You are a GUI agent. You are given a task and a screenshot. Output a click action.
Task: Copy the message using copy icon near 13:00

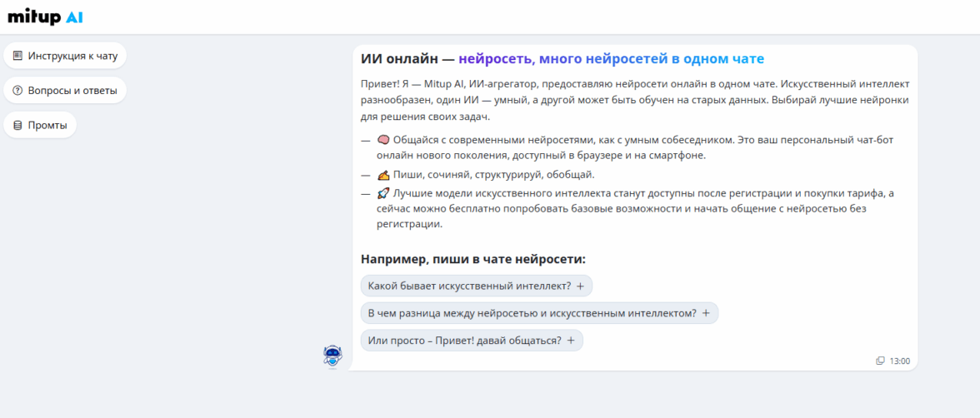tap(880, 361)
